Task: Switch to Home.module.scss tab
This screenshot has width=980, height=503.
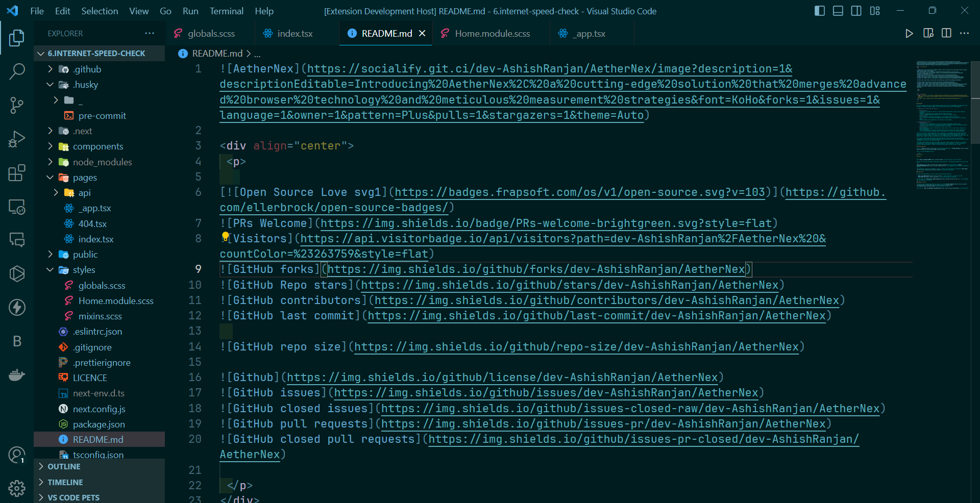Action: click(x=492, y=33)
